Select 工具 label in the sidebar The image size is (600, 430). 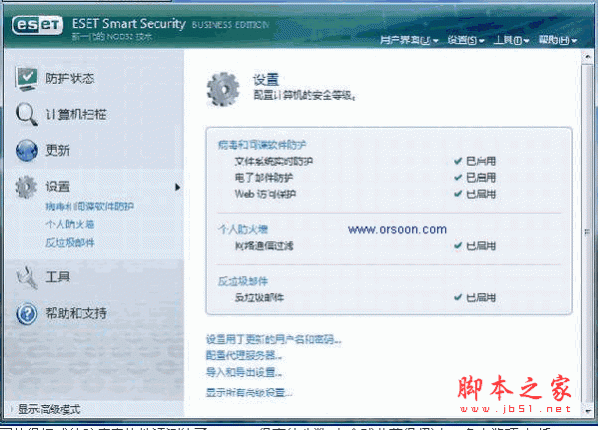coord(57,277)
